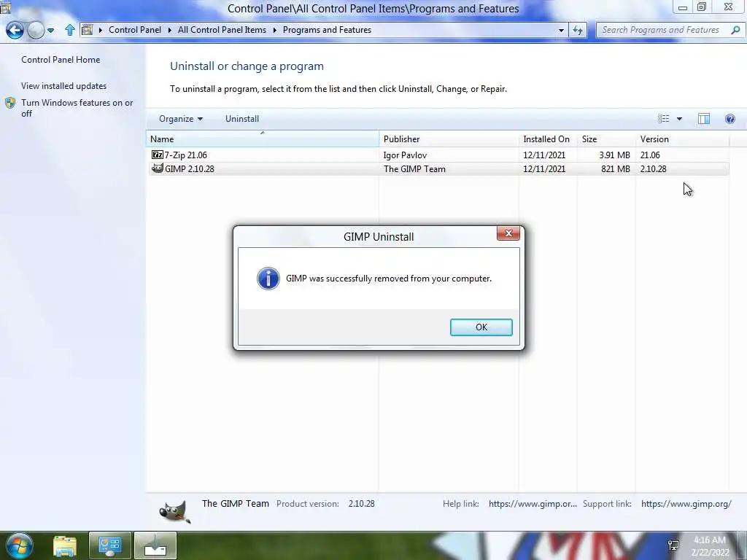This screenshot has height=560, width=747.
Task: Close the GIMP Uninstall dialog
Action: (x=508, y=233)
